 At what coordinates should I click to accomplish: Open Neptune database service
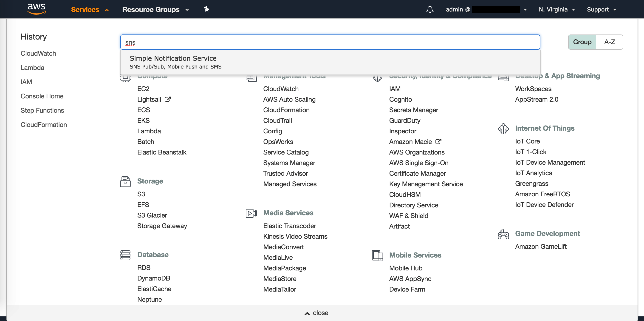pos(150,299)
